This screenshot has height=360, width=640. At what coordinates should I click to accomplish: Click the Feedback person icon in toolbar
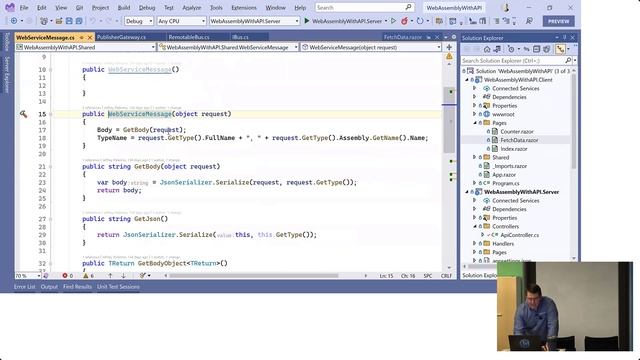pyautogui.click(x=529, y=21)
